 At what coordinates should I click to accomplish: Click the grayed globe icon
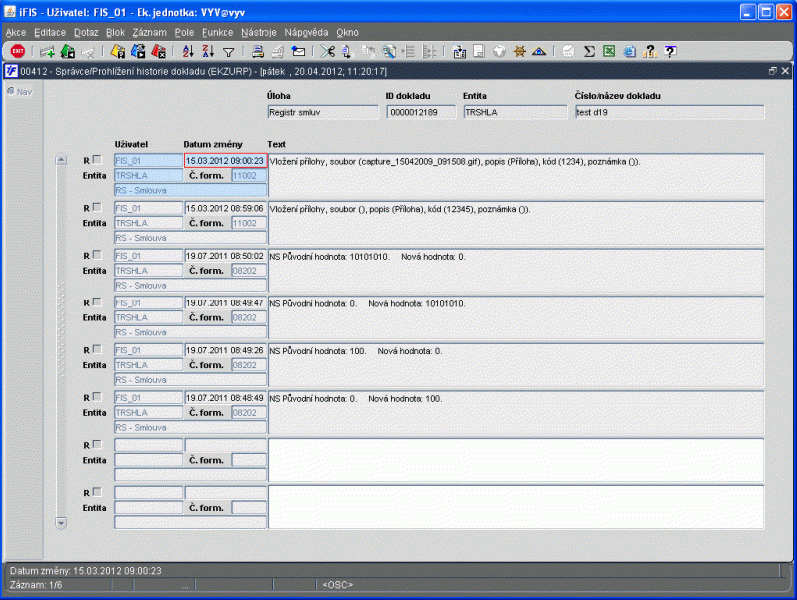coord(500,51)
